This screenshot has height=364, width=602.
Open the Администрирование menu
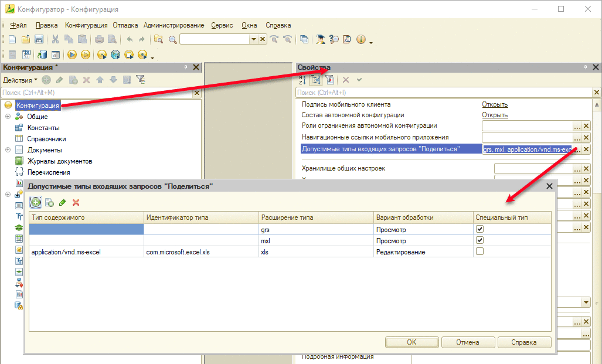[x=174, y=25]
